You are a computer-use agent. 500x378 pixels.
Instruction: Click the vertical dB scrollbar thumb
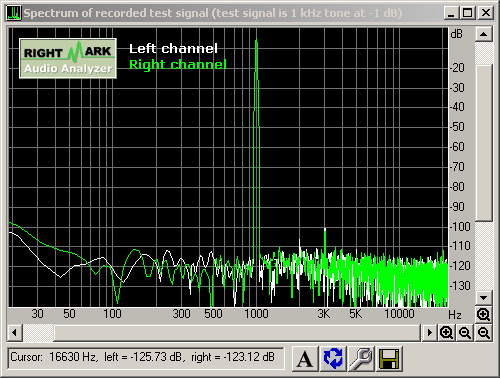tap(484, 143)
